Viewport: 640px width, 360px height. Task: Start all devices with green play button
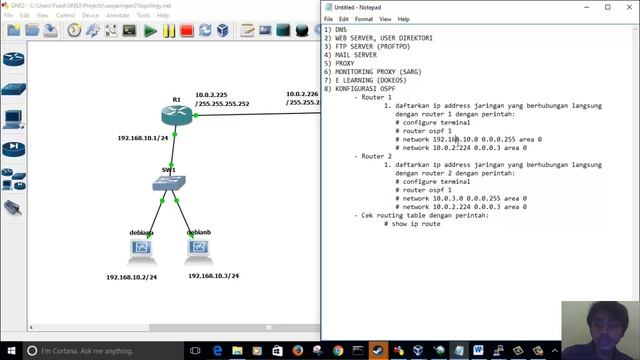(x=150, y=31)
